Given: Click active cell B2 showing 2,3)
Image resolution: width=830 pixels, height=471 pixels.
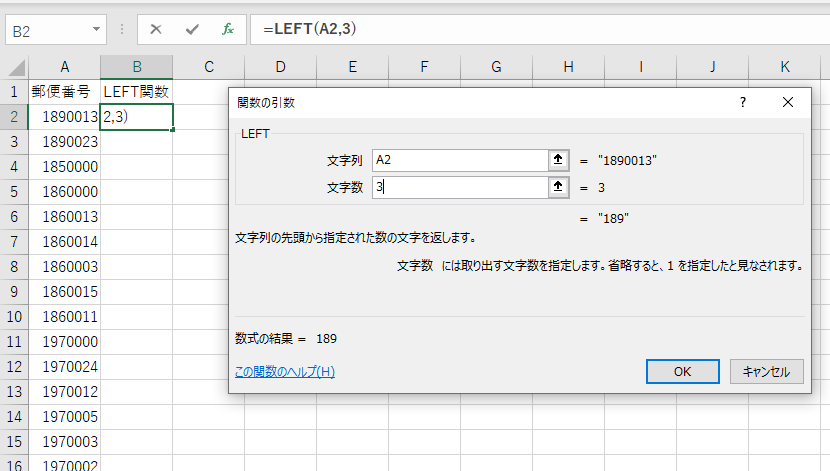Looking at the screenshot, I should [x=137, y=116].
